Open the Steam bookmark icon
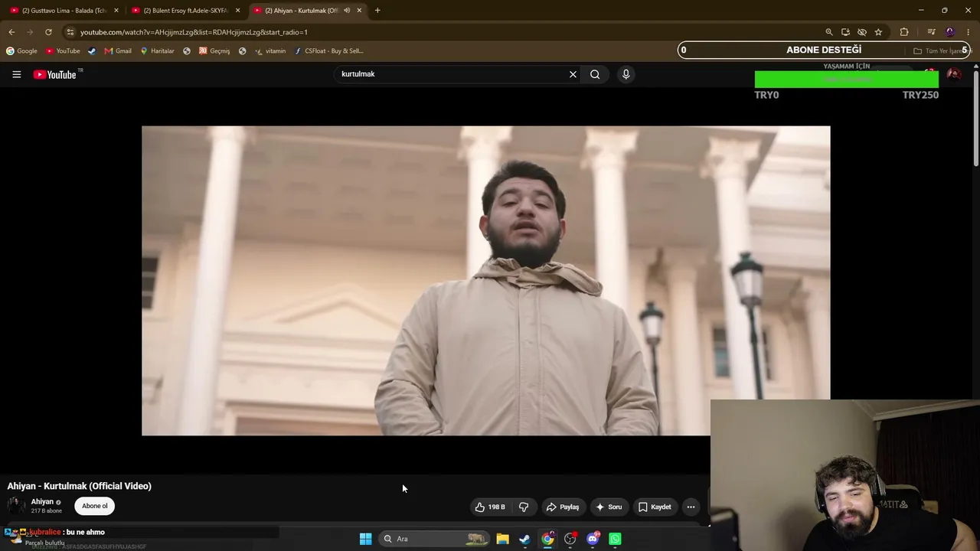This screenshot has height=551, width=980. pyautogui.click(x=92, y=51)
